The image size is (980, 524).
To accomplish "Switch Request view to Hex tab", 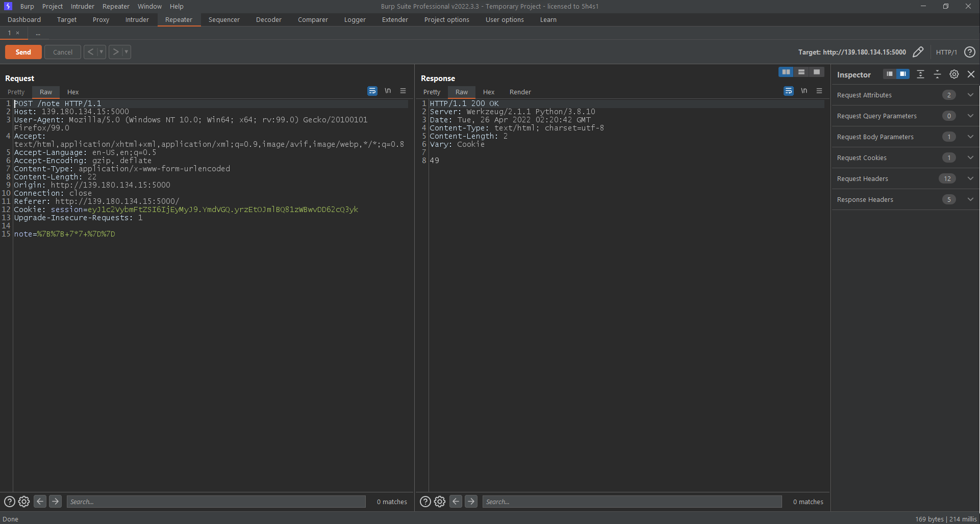I will tap(73, 92).
